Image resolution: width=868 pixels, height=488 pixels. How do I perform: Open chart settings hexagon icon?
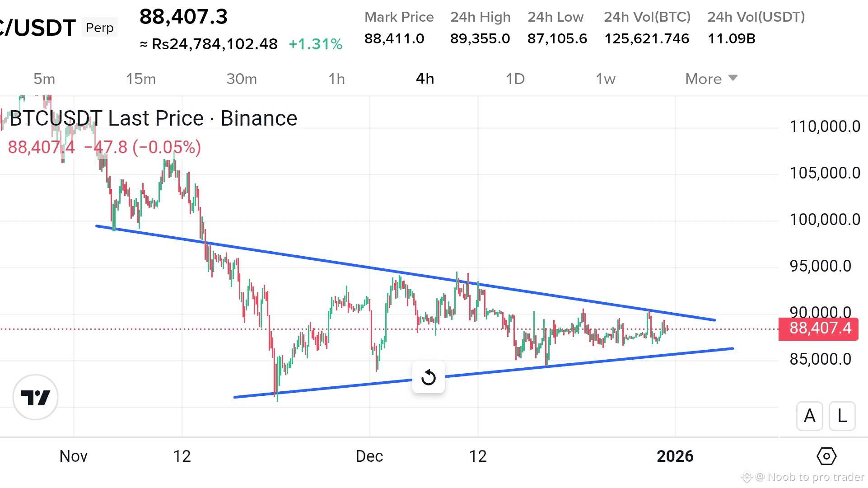(x=826, y=456)
